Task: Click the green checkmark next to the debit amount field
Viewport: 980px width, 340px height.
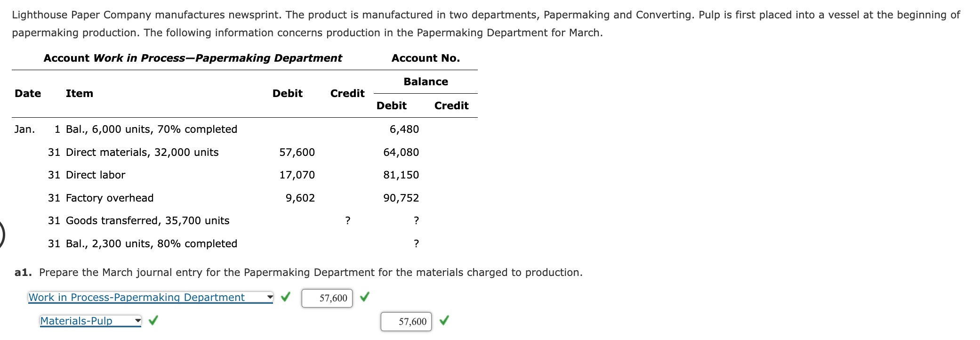Action: 364,297
